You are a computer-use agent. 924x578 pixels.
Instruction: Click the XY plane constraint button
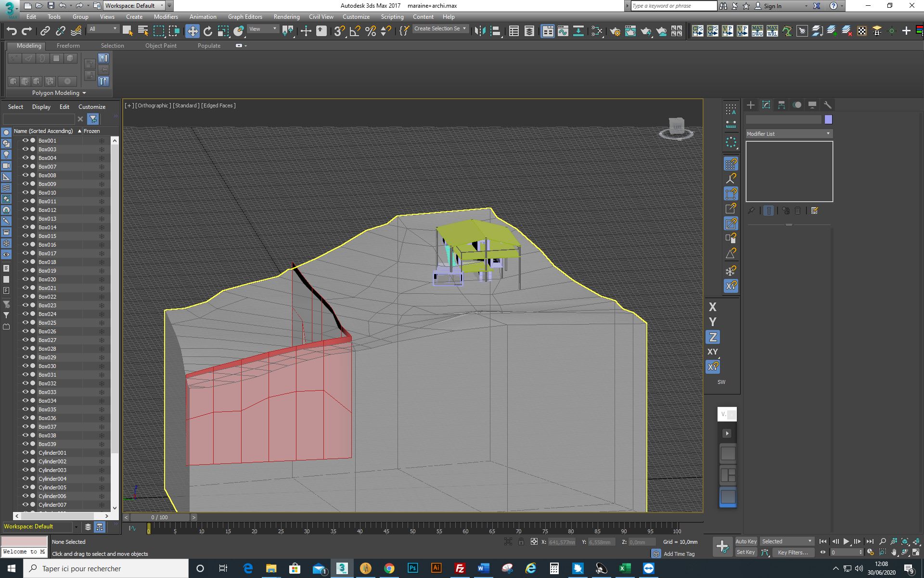(713, 352)
